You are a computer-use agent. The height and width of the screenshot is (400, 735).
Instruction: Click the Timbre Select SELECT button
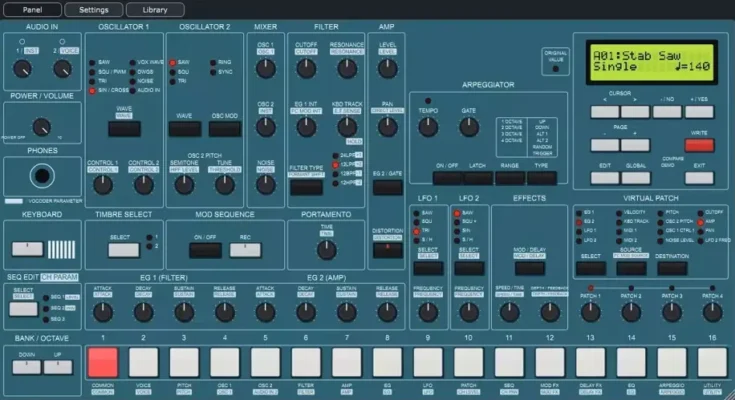[124, 250]
